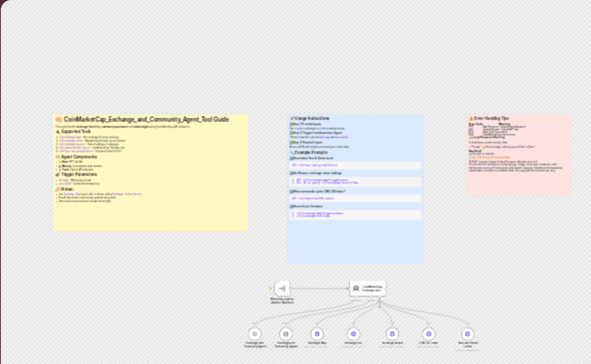Click the Step 2 green checkmark
Image resolution: width=591 pixels, height=364 pixels.
click(x=291, y=133)
